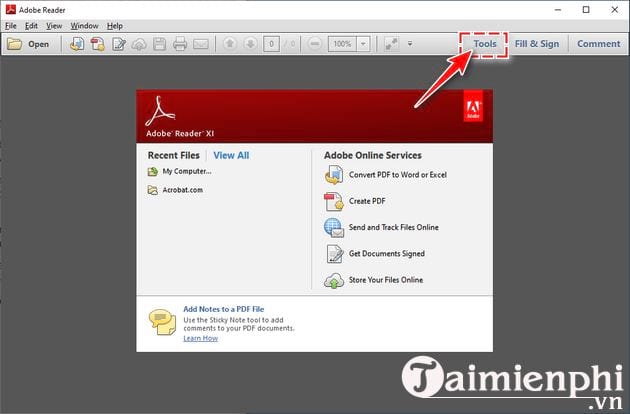Image resolution: width=630 pixels, height=414 pixels.
Task: Open the File menu
Action: tap(11, 26)
